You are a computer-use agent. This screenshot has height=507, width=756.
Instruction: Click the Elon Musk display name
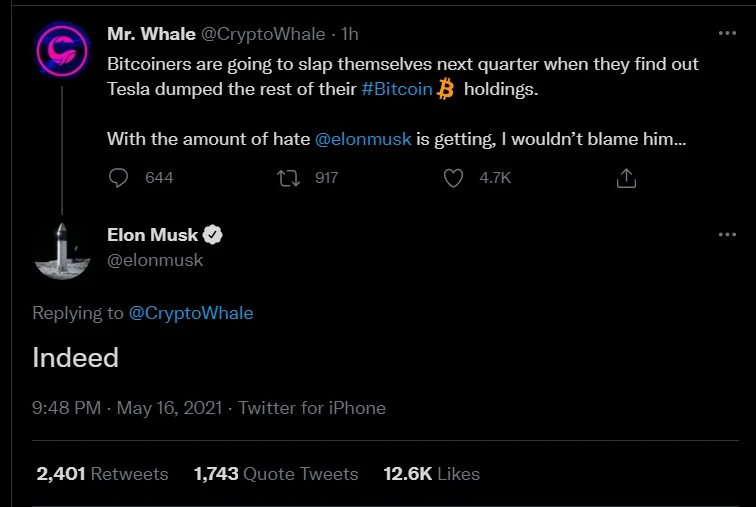[x=152, y=235]
